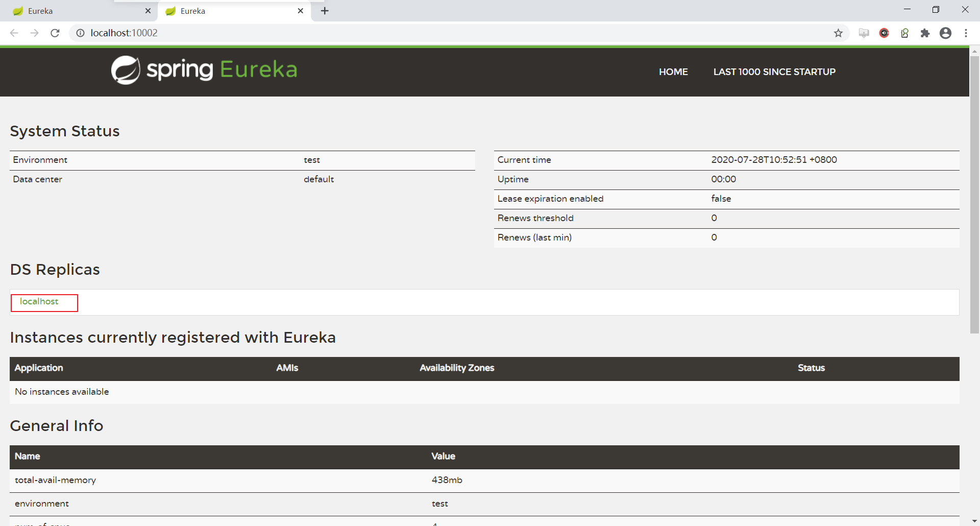Reload the localhost:10002 page

pos(55,33)
